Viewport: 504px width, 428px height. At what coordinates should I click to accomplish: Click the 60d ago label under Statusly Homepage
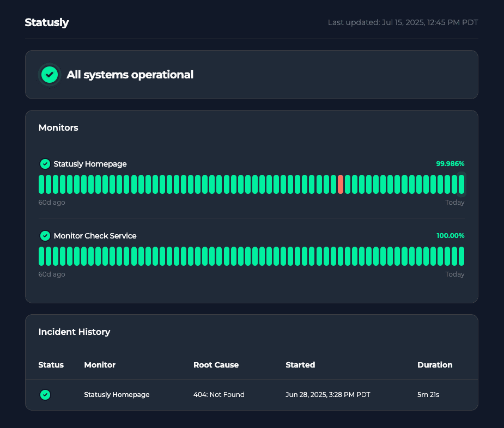coord(52,202)
